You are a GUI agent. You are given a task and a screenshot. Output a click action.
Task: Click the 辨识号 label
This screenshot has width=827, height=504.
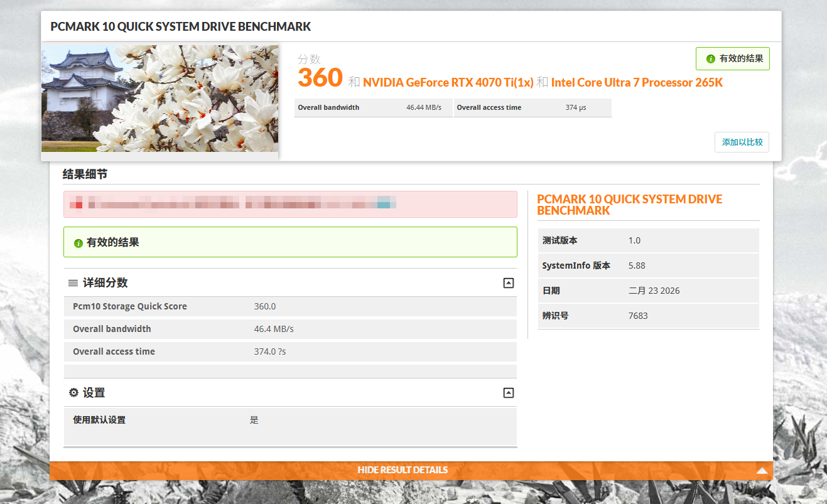555,316
